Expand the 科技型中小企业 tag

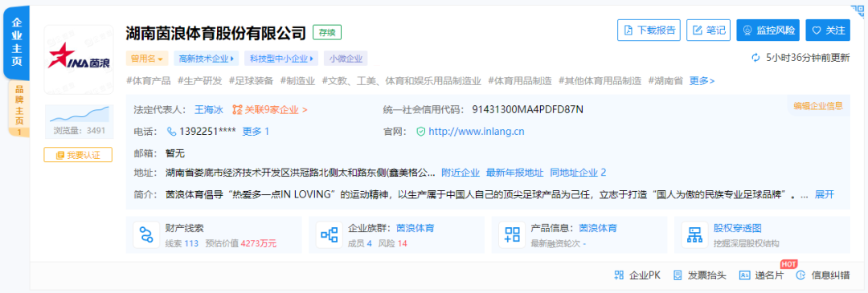pyautogui.click(x=281, y=58)
